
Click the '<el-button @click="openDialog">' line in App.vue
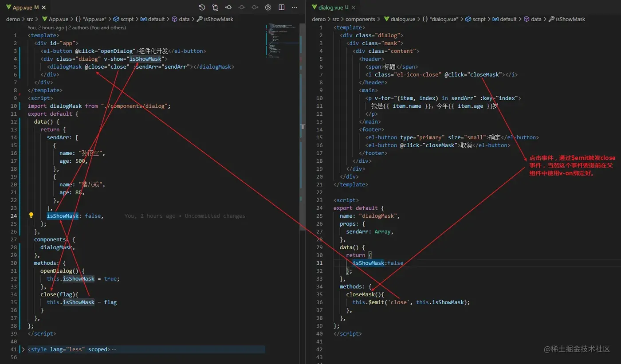[x=123, y=51]
